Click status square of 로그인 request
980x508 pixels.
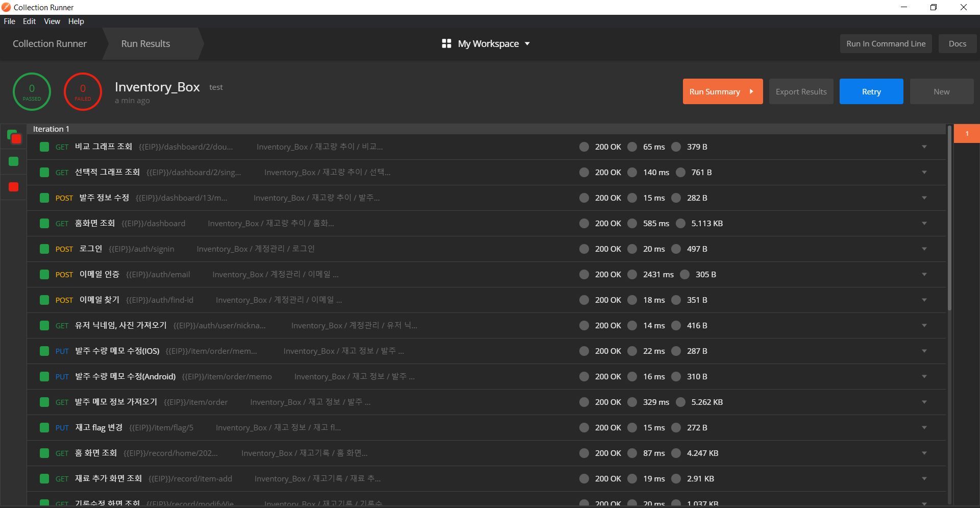pos(44,249)
